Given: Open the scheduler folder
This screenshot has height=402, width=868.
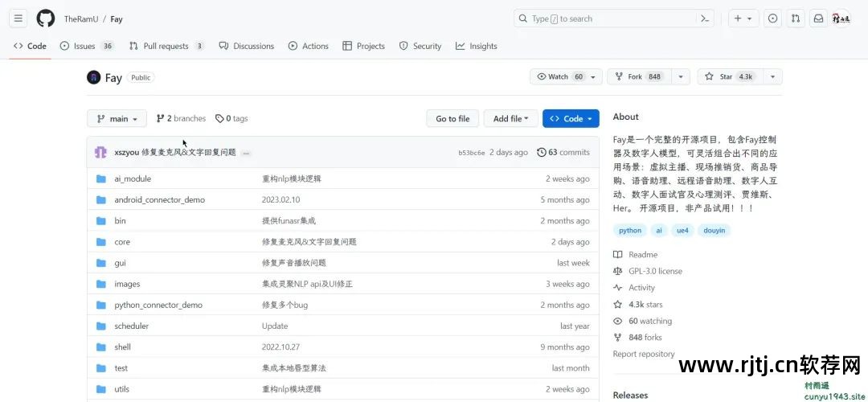Looking at the screenshot, I should point(132,326).
